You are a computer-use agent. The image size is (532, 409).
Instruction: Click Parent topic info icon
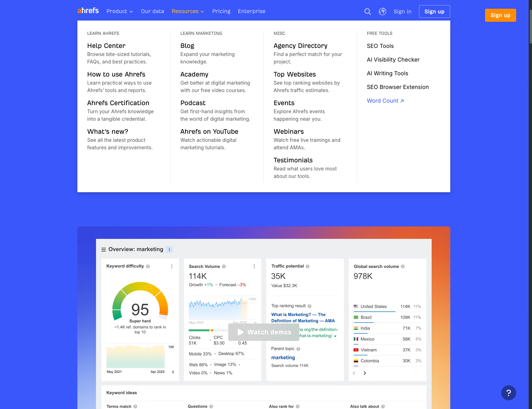pyautogui.click(x=298, y=349)
